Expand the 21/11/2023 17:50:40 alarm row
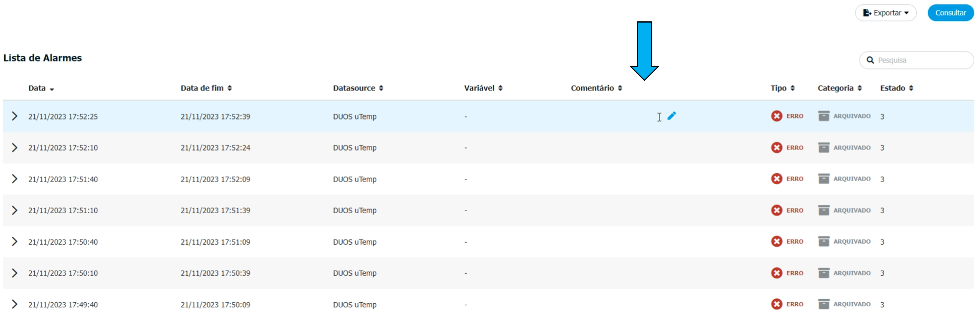 pyautogui.click(x=14, y=241)
